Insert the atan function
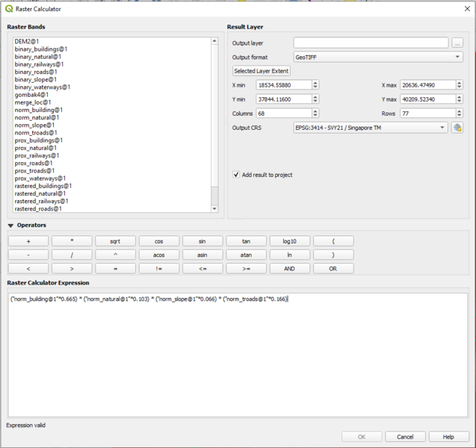Viewport: 476px width, 448px height. pyautogui.click(x=246, y=255)
